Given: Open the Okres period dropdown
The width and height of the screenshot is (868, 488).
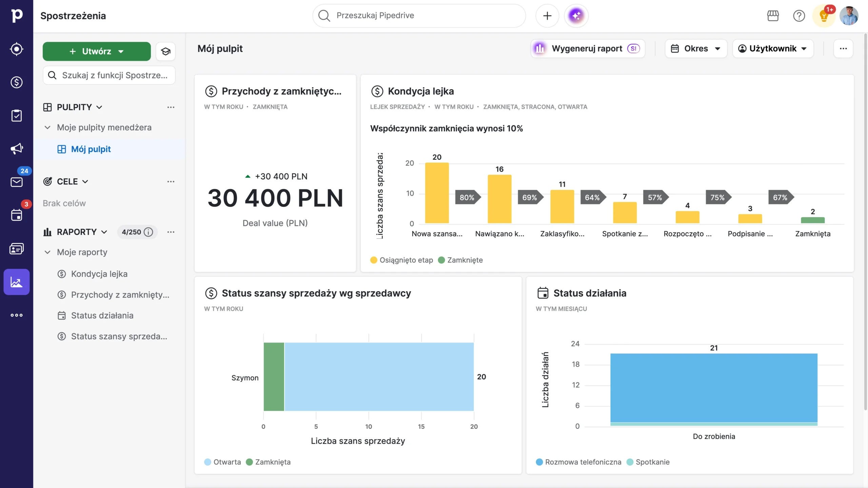Looking at the screenshot, I should coord(696,49).
